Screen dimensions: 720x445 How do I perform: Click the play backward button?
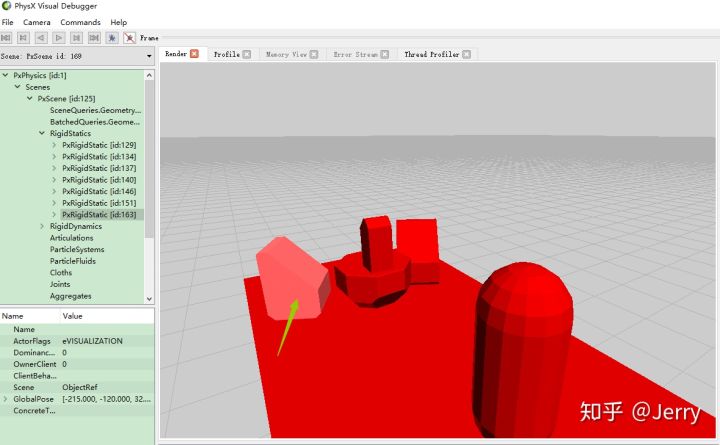(41, 38)
